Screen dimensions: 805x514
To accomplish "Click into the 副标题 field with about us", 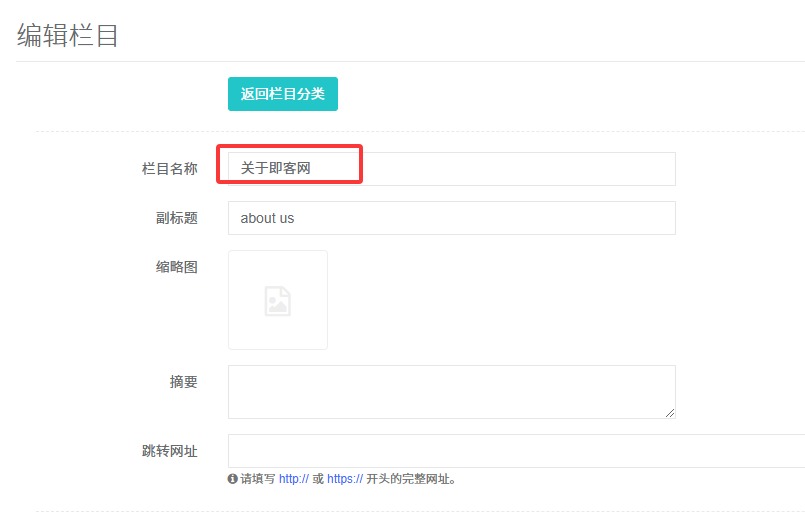I will [x=451, y=218].
